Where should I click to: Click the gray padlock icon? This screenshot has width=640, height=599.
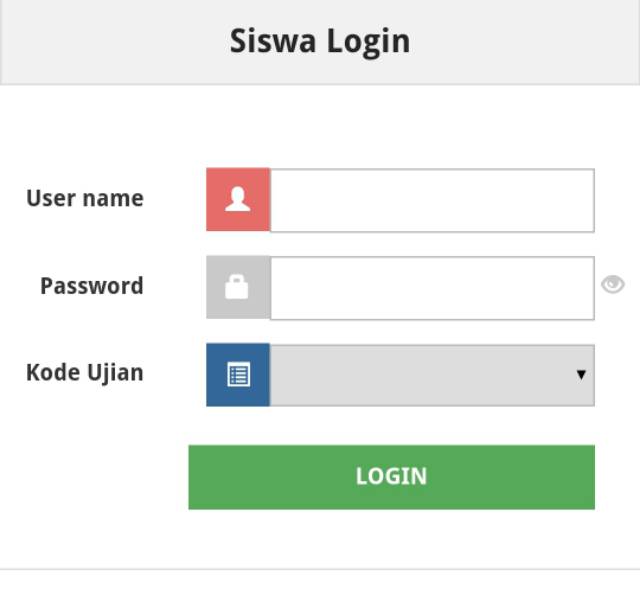point(238,288)
